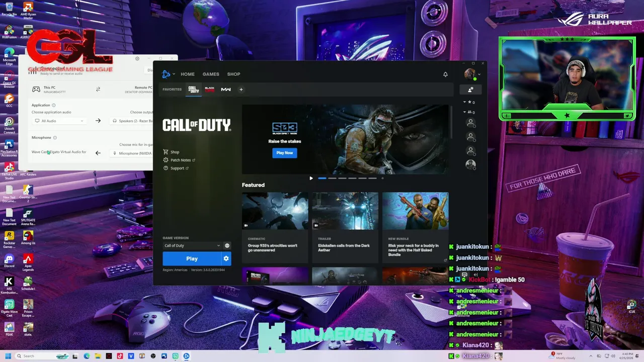Viewport: 644px width, 362px height.
Task: Open the Among Us desktop icon
Action: [x=28, y=238]
